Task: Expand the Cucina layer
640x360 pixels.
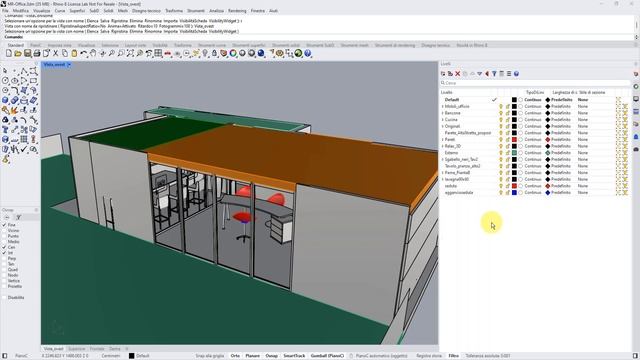Action: 443,120
